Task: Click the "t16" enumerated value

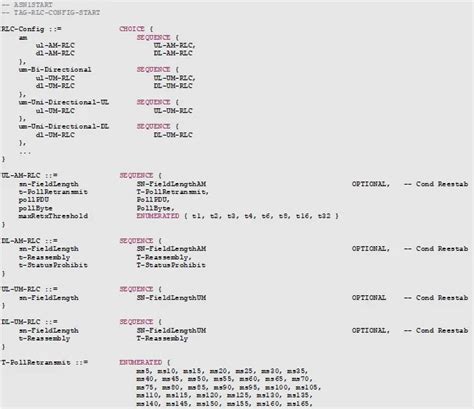Action: coord(302,216)
